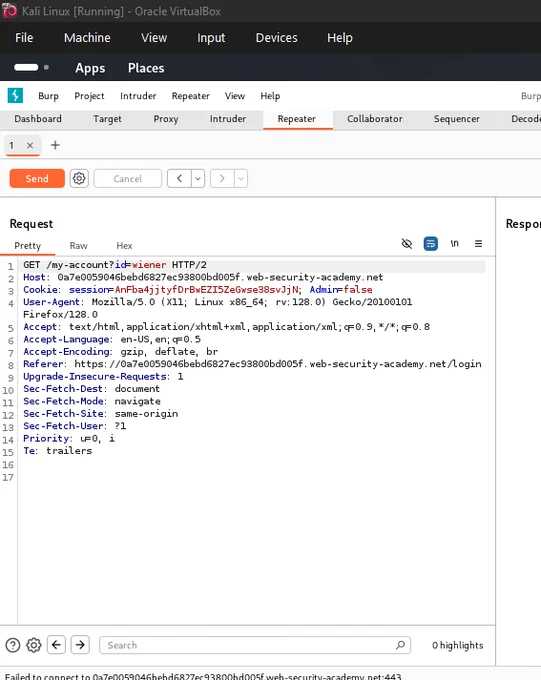Select the Hex request view tab
Image resolution: width=541 pixels, height=680 pixels.
tap(124, 245)
